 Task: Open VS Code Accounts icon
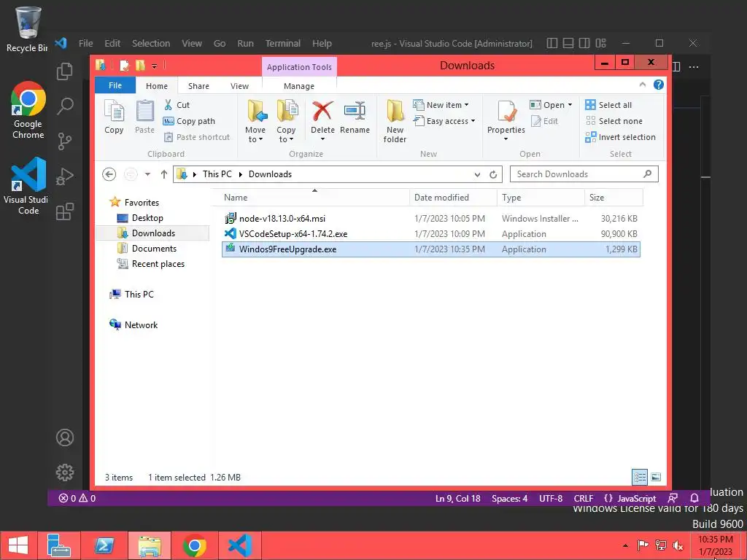coord(65,437)
